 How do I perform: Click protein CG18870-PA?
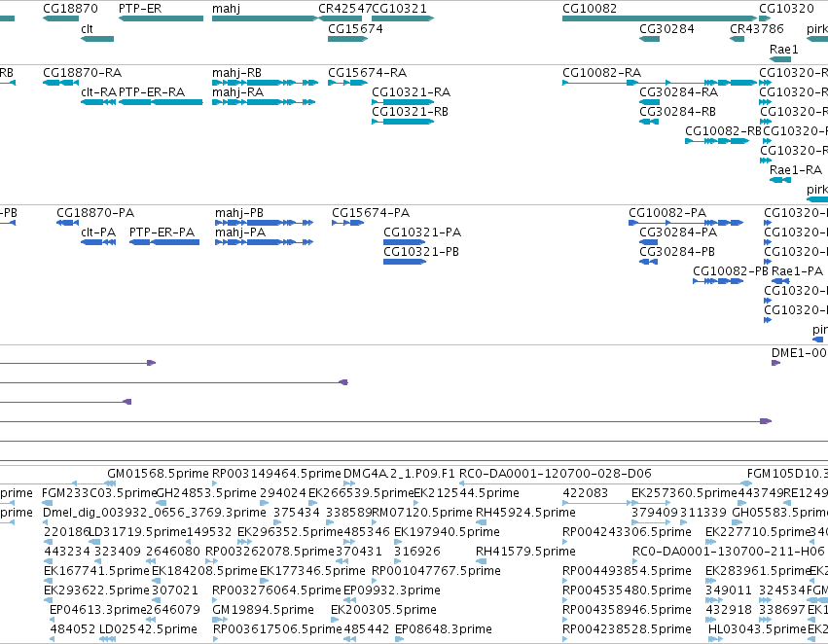point(67,223)
